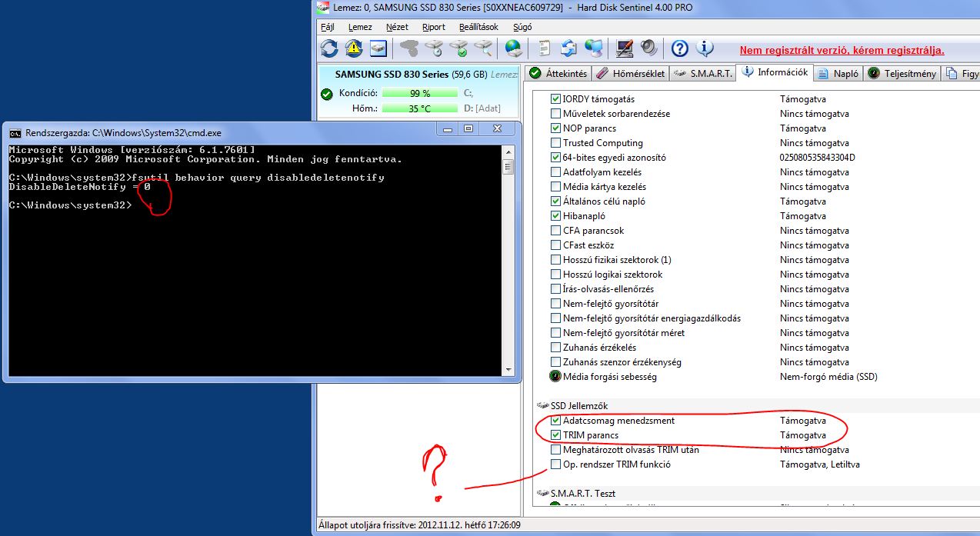The height and width of the screenshot is (536, 980).
Task: Click the cmd.exe scrollbar down arrow
Action: (x=508, y=371)
